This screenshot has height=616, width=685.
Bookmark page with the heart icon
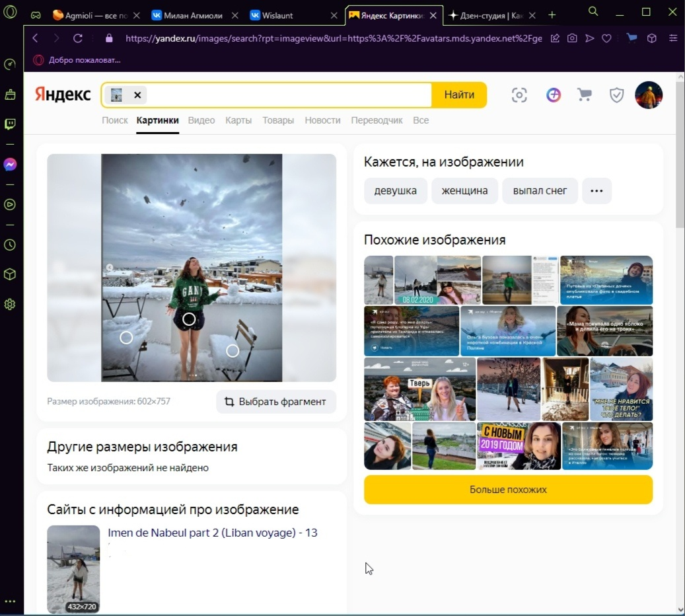606,38
